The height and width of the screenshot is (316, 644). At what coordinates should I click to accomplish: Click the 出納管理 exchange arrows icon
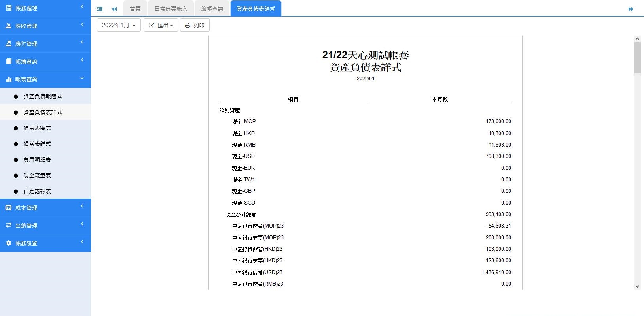pos(9,225)
